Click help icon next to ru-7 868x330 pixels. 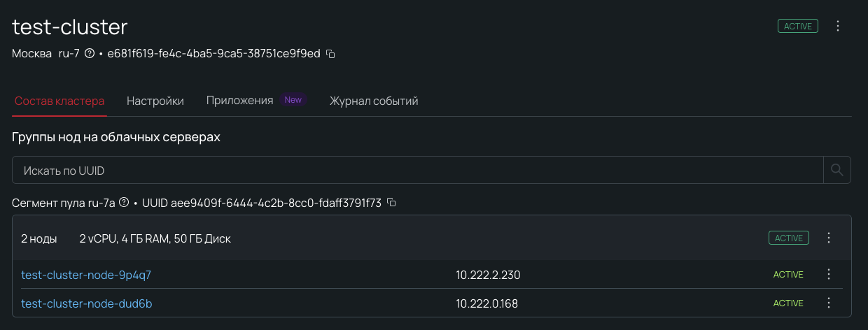click(89, 54)
